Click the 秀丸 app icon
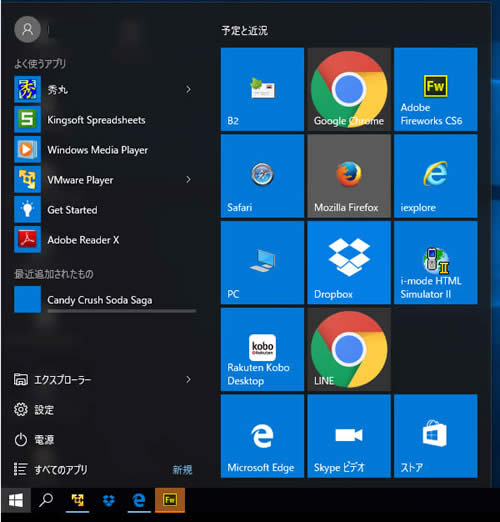Viewport: 500px width, 522px height. pyautogui.click(x=27, y=89)
